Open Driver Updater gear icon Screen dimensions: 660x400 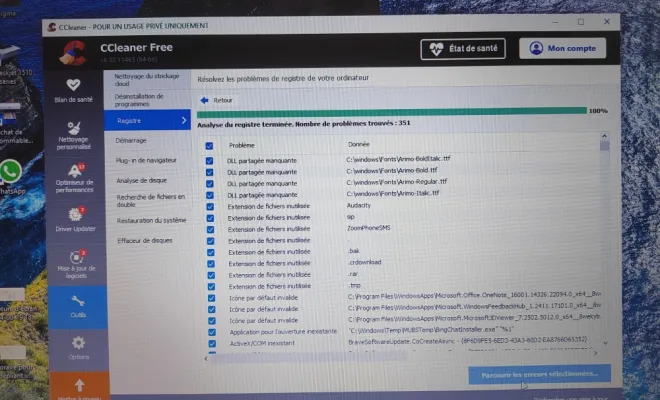point(76,214)
